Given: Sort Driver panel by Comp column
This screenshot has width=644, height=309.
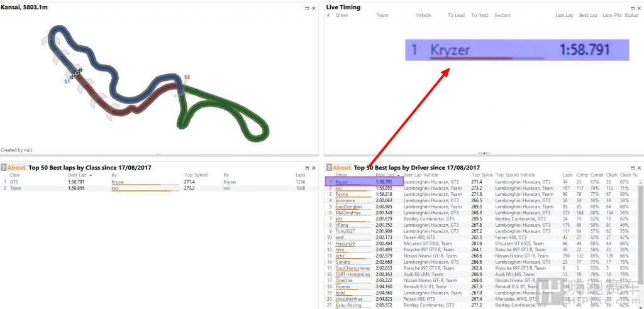Looking at the screenshot, I should pos(582,175).
